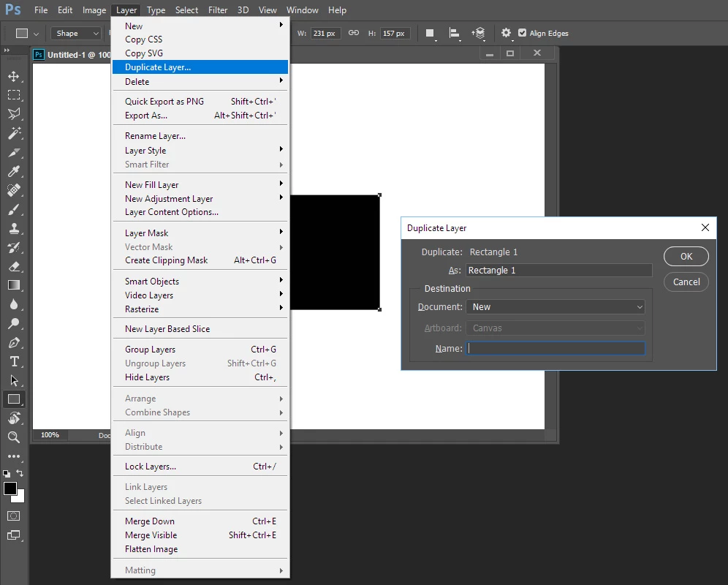Expand the Delete submenu
The height and width of the screenshot is (585, 728).
pyautogui.click(x=200, y=81)
